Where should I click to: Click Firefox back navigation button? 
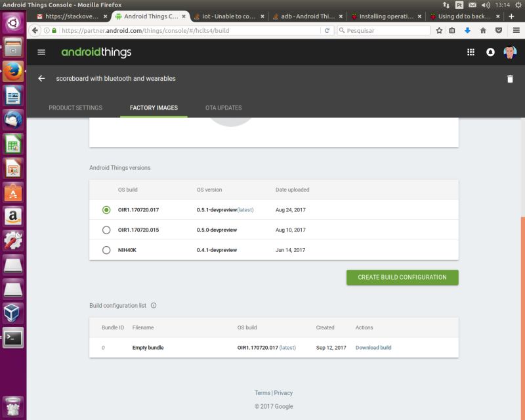35,30
